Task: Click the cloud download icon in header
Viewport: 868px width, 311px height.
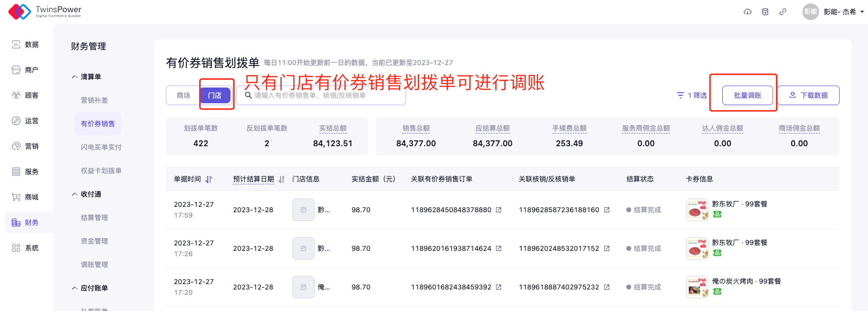Action: pos(747,12)
